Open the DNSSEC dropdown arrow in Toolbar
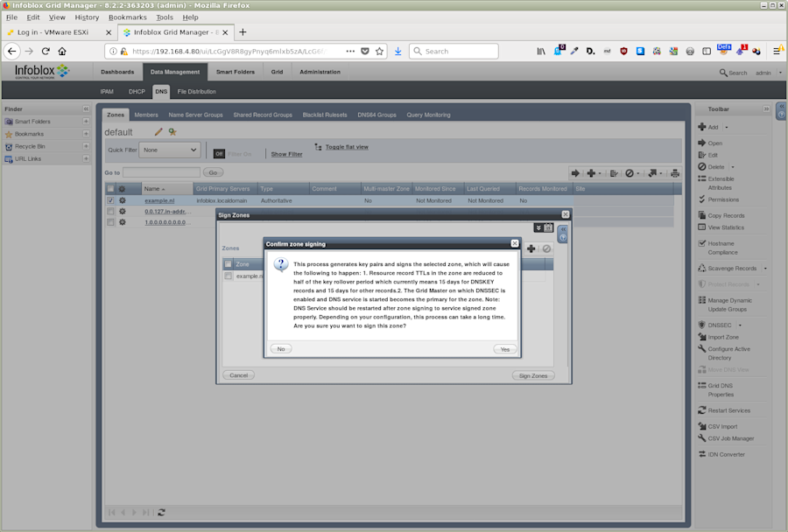788x532 pixels. pyautogui.click(x=740, y=325)
